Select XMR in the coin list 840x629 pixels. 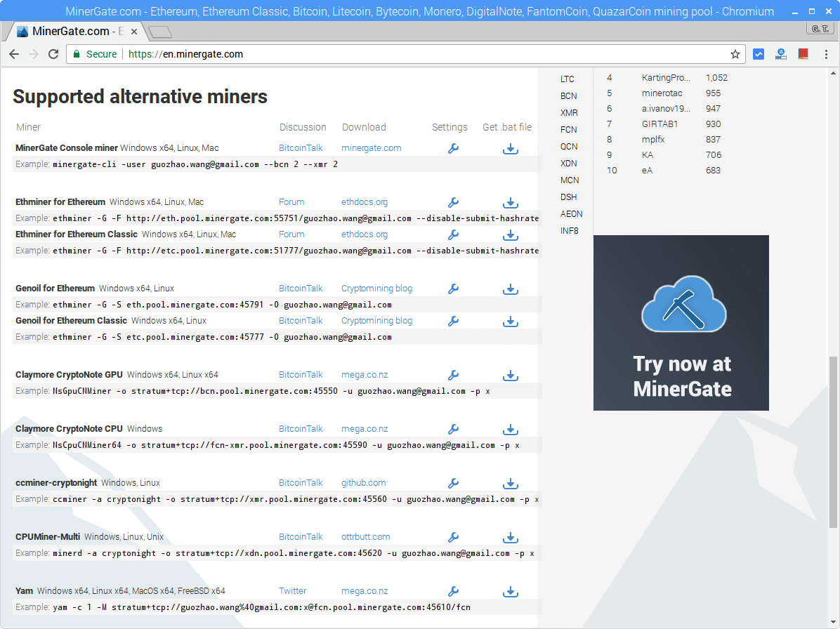[569, 113]
